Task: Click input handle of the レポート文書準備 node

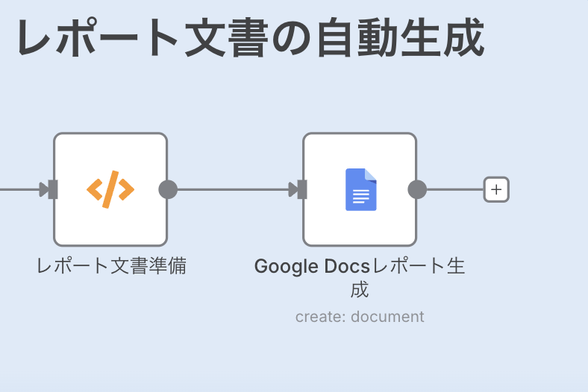Action: [x=51, y=189]
